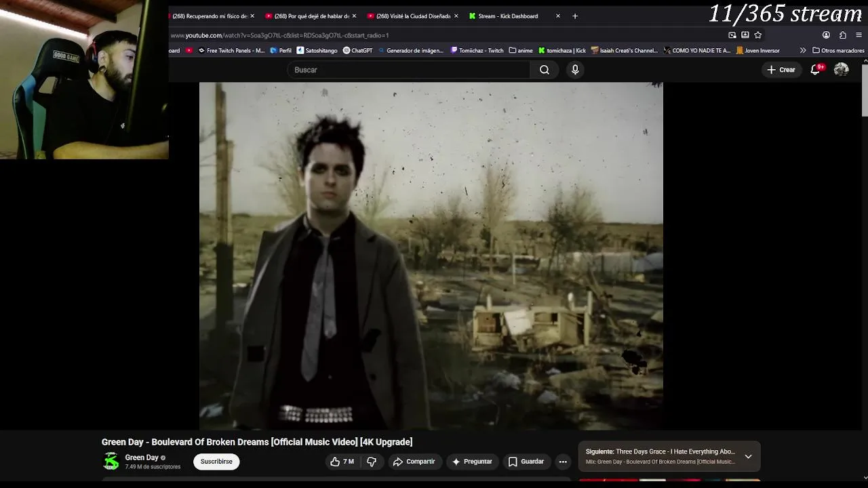The width and height of the screenshot is (868, 488).
Task: Open the COMO YO NADIE TE A... bookmark
Action: tap(697, 50)
